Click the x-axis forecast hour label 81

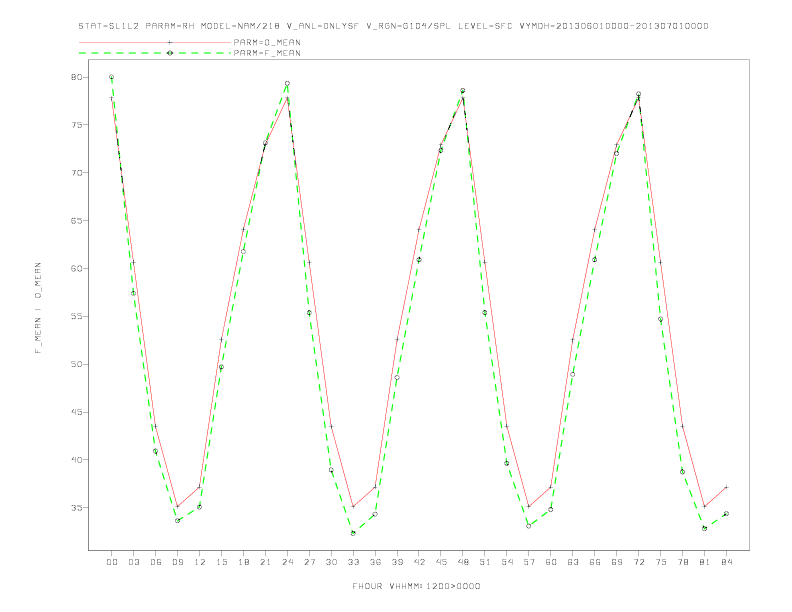tap(705, 562)
